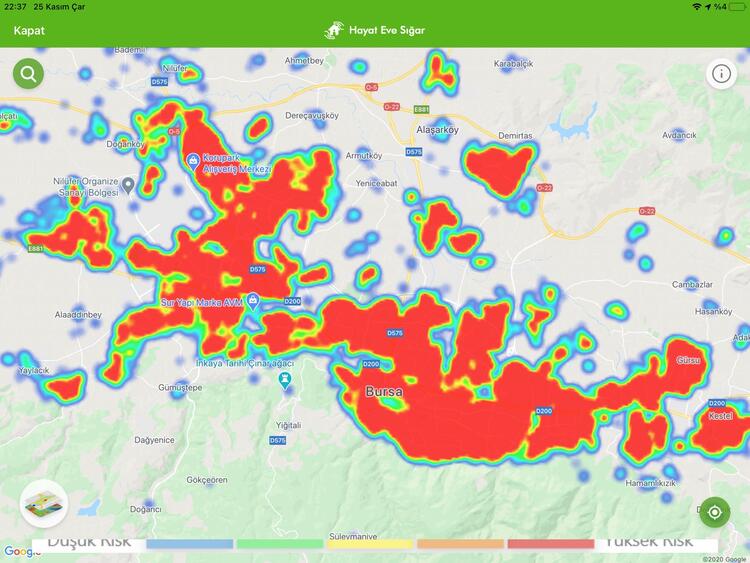Center map on my location
The height and width of the screenshot is (563, 750).
714,513
